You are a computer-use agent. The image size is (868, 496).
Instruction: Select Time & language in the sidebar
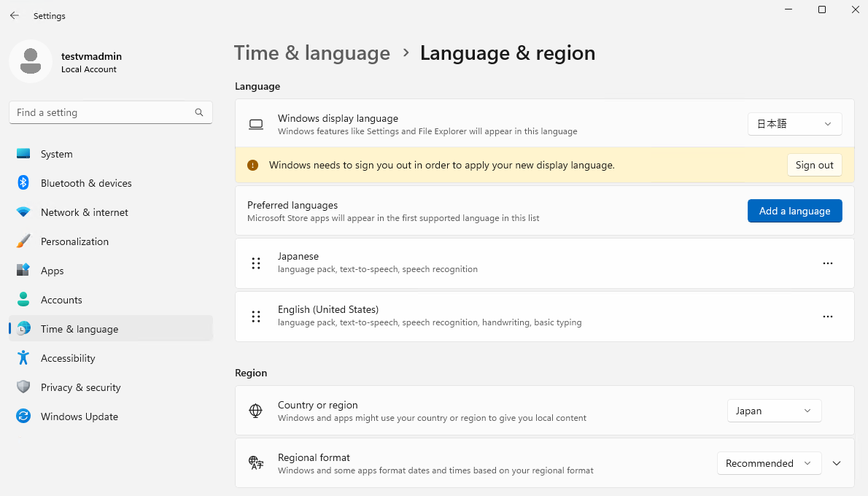click(111, 329)
